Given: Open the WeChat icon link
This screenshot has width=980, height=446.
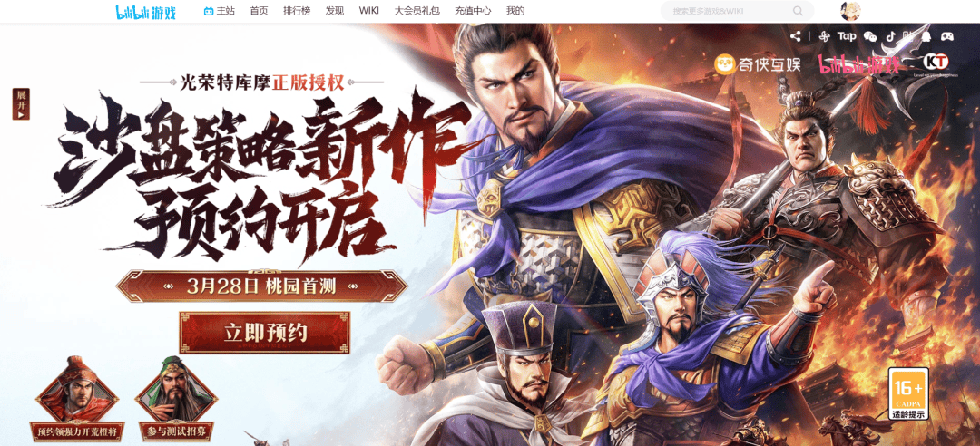Looking at the screenshot, I should tap(870, 36).
